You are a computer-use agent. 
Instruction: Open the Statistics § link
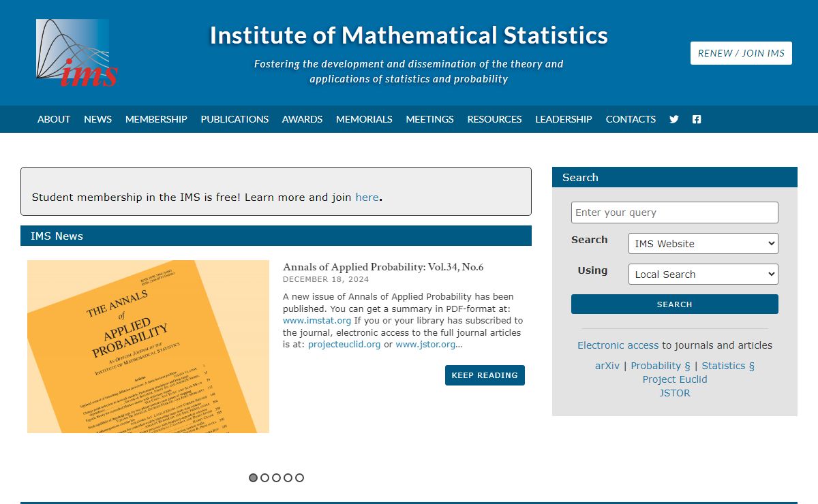(x=728, y=366)
